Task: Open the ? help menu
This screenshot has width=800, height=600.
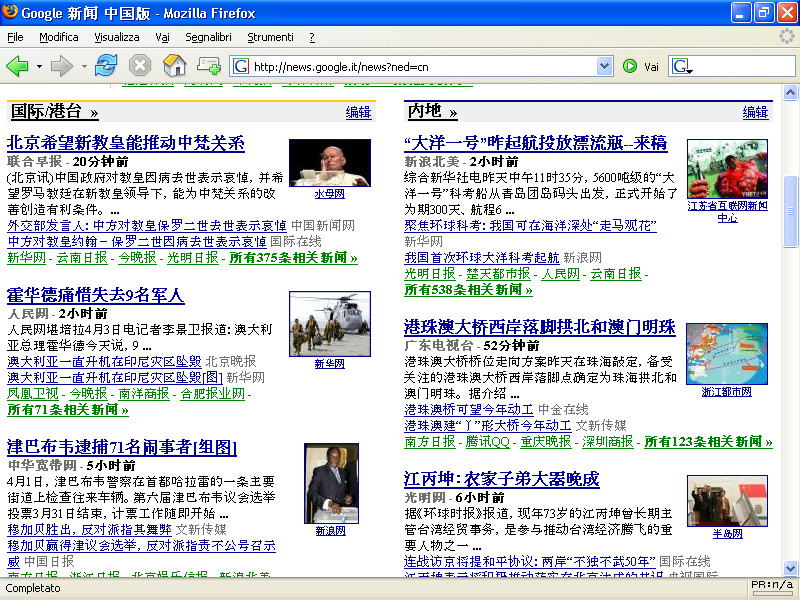Action: click(312, 37)
